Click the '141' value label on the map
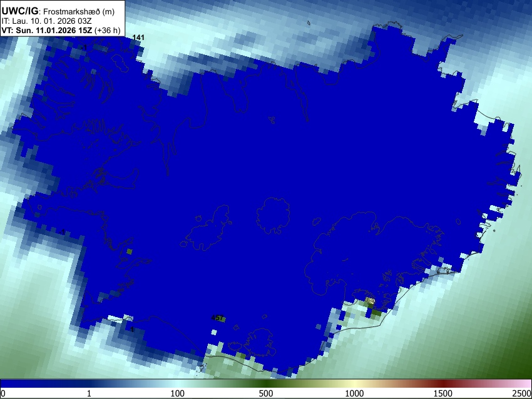The image size is (532, 399). point(138,38)
